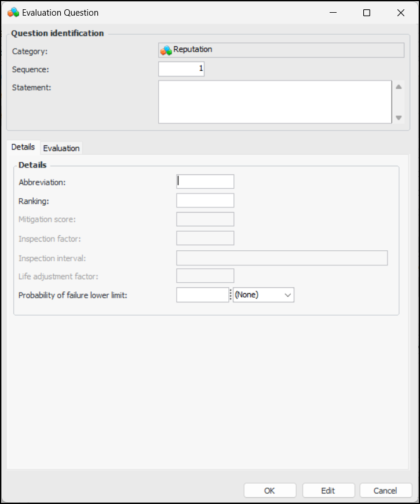
Task: Click the Statement scrollbar up arrow
Action: [399, 87]
